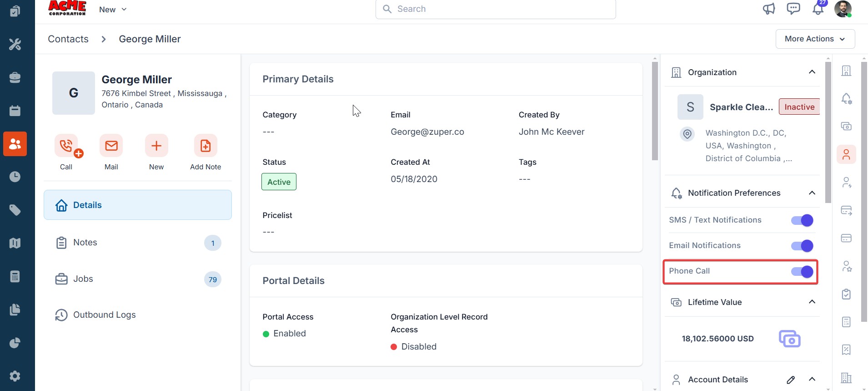Click the Add Note icon
Screen dimensions: 868x391
click(206, 146)
